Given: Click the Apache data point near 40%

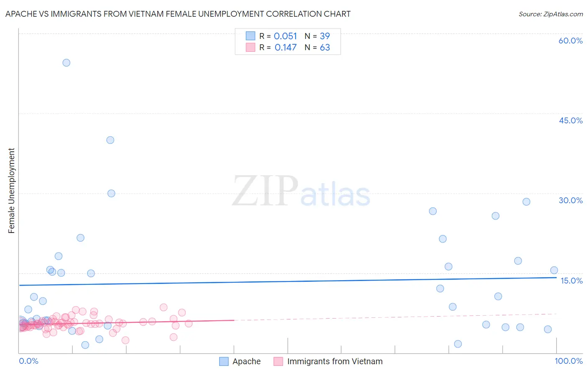Looking at the screenshot, I should tap(110, 140).
